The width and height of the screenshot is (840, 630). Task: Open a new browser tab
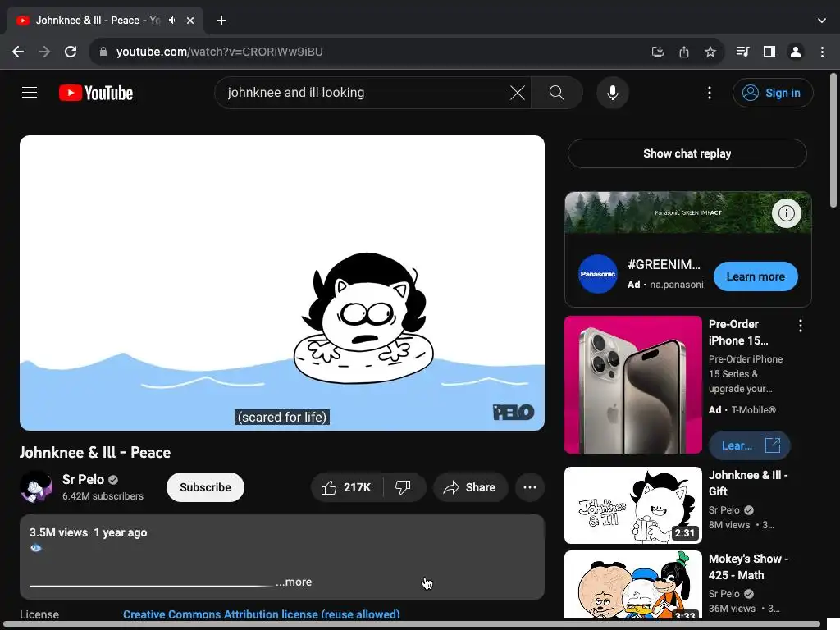pyautogui.click(x=221, y=21)
